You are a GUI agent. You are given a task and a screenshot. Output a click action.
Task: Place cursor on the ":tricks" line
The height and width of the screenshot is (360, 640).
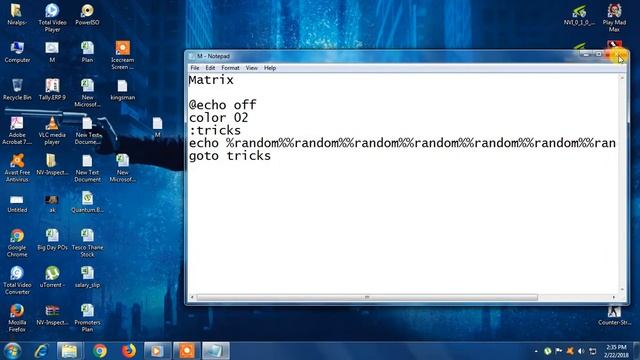pyautogui.click(x=215, y=130)
